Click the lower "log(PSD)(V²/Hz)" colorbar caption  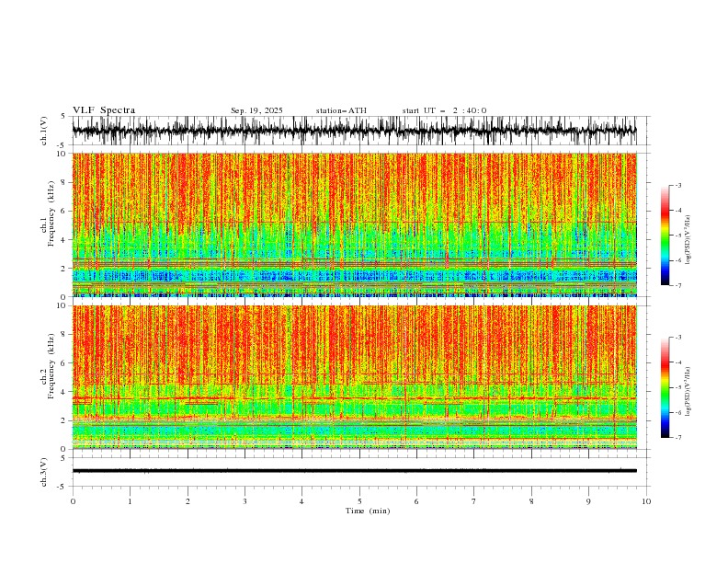pos(688,392)
